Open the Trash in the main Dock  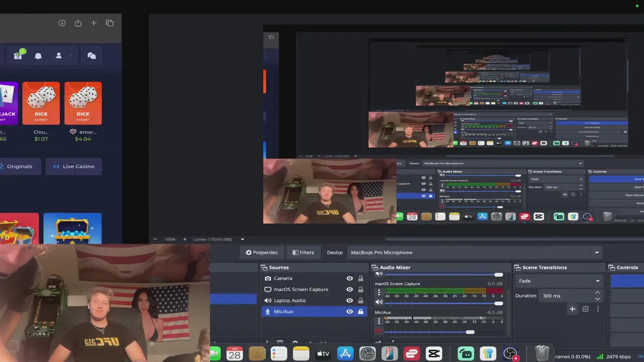542,353
